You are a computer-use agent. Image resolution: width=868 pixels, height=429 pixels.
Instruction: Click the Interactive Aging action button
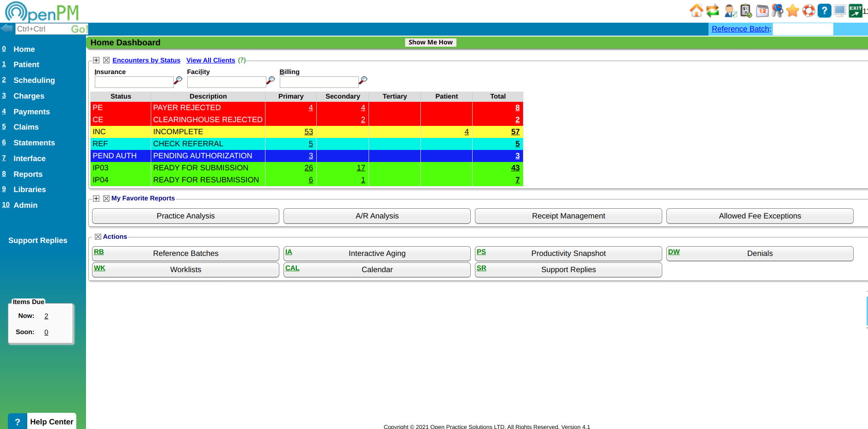(377, 253)
